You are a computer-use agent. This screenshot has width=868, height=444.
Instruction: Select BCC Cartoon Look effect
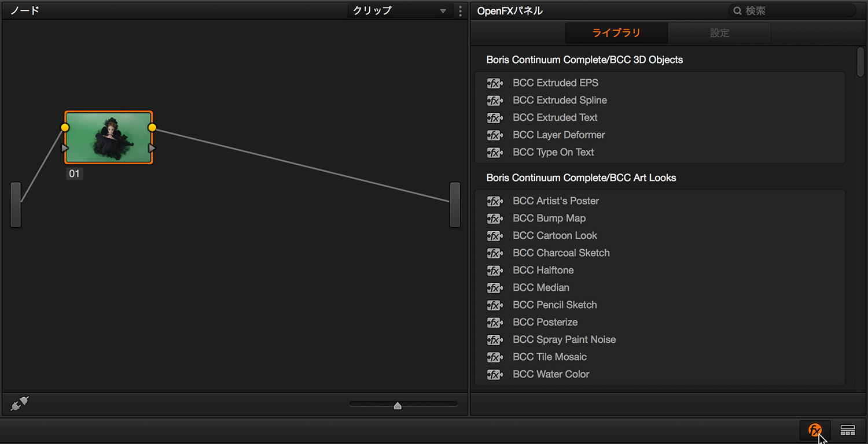pos(554,235)
